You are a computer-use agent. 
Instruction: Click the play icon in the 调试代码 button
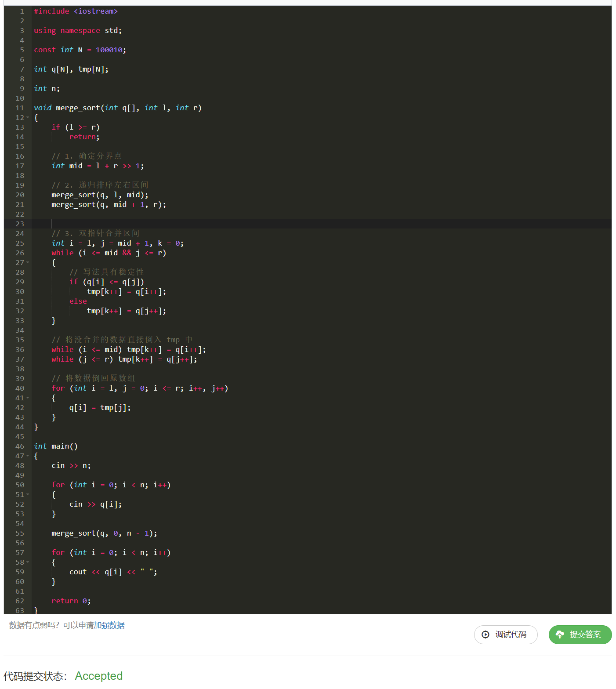click(x=486, y=635)
